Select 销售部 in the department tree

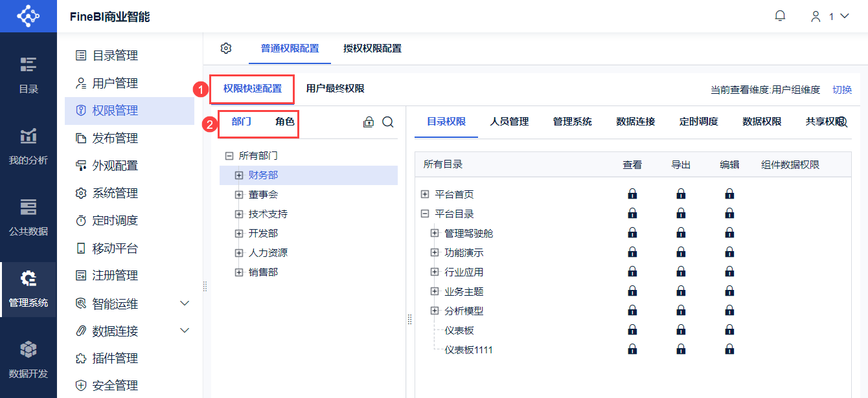point(263,272)
